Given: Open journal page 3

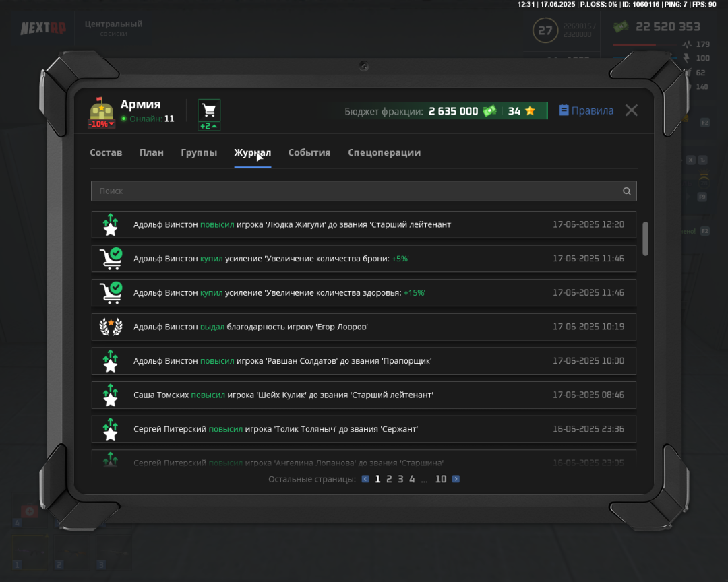Looking at the screenshot, I should [x=400, y=479].
